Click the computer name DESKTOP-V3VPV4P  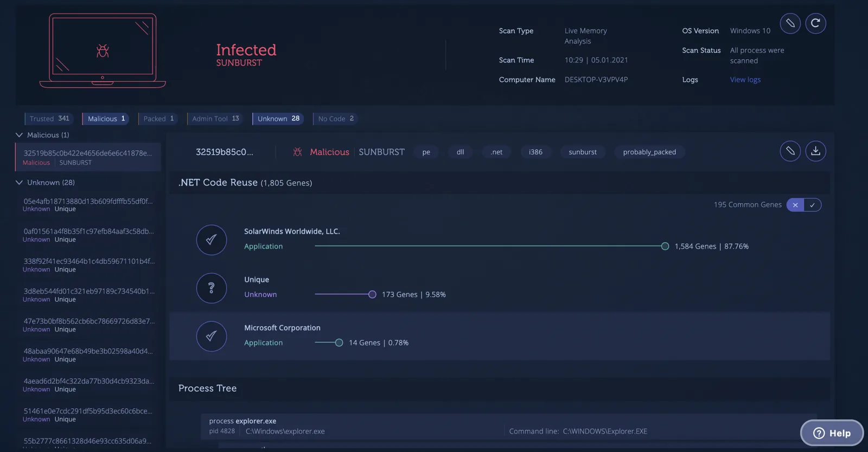(x=596, y=80)
